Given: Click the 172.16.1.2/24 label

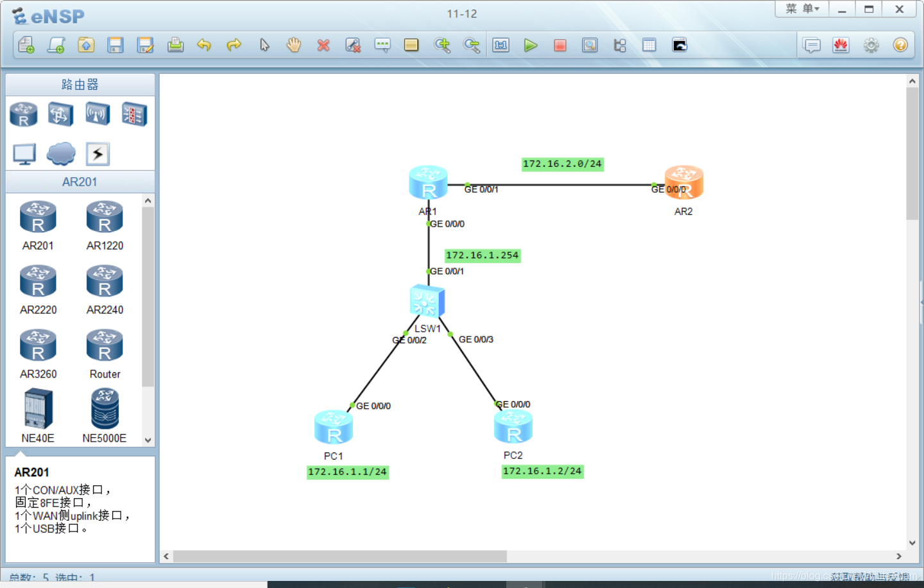Looking at the screenshot, I should coord(543,472).
